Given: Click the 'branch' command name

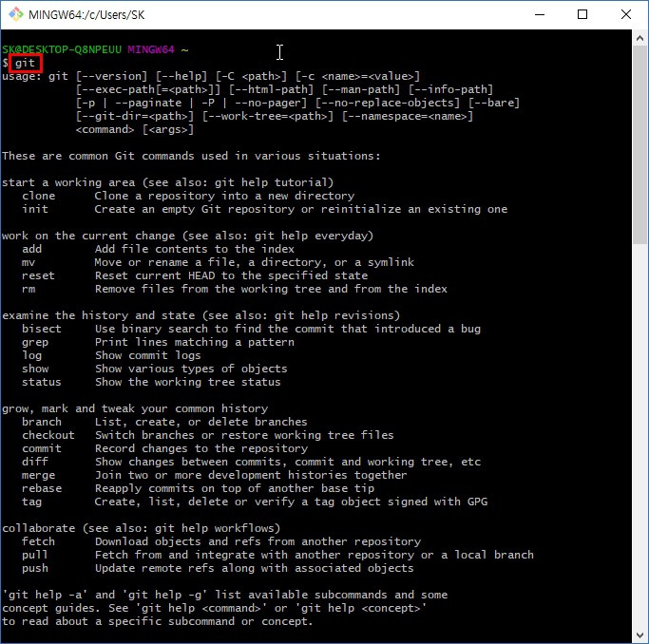Looking at the screenshot, I should pos(42,422).
